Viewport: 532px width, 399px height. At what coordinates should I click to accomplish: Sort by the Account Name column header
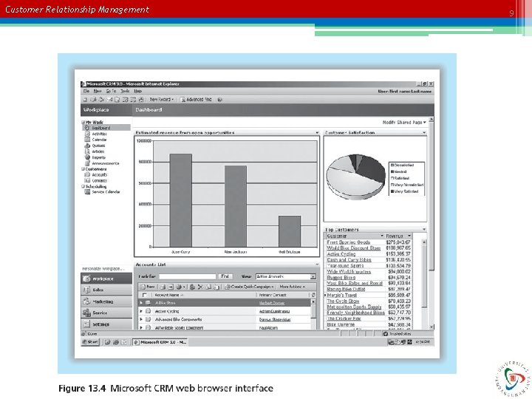169,295
